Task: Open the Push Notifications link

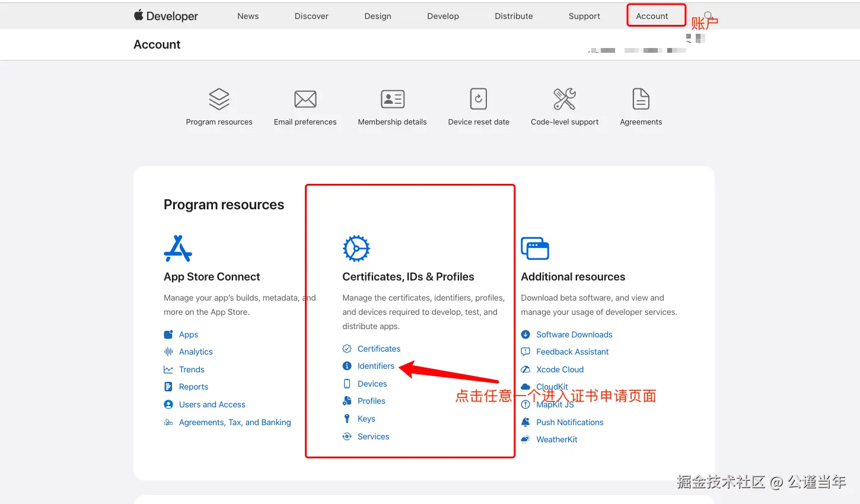Action: click(x=570, y=422)
